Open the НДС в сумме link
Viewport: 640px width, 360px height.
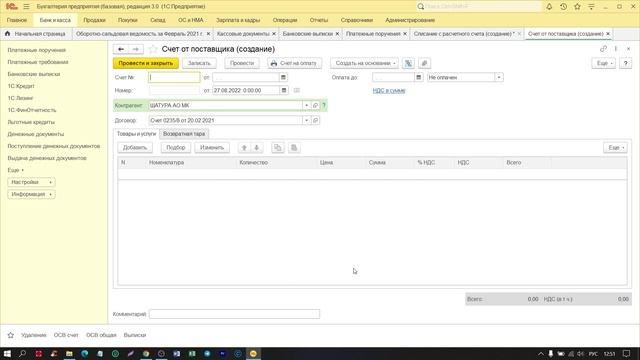(389, 91)
